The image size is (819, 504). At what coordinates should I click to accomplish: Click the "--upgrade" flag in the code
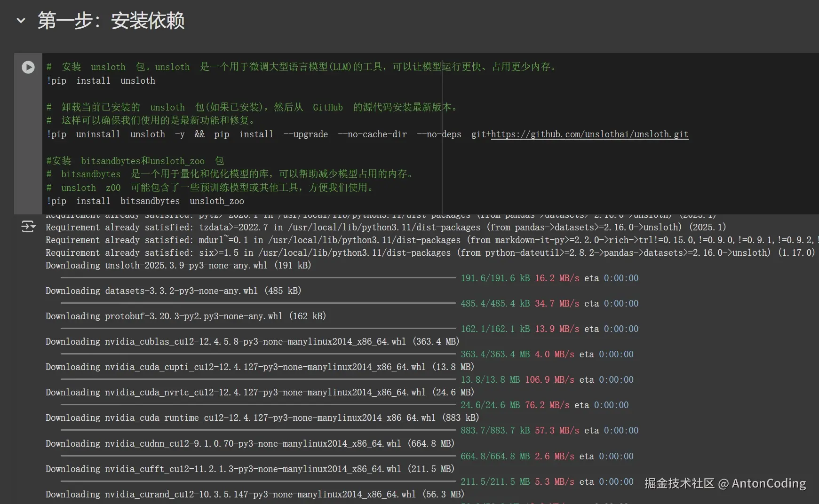[306, 134]
